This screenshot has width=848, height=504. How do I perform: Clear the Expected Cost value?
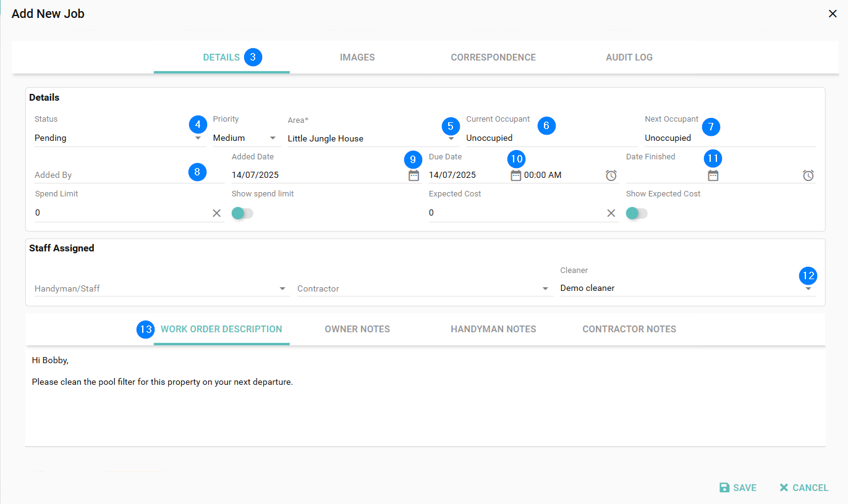[x=611, y=213]
